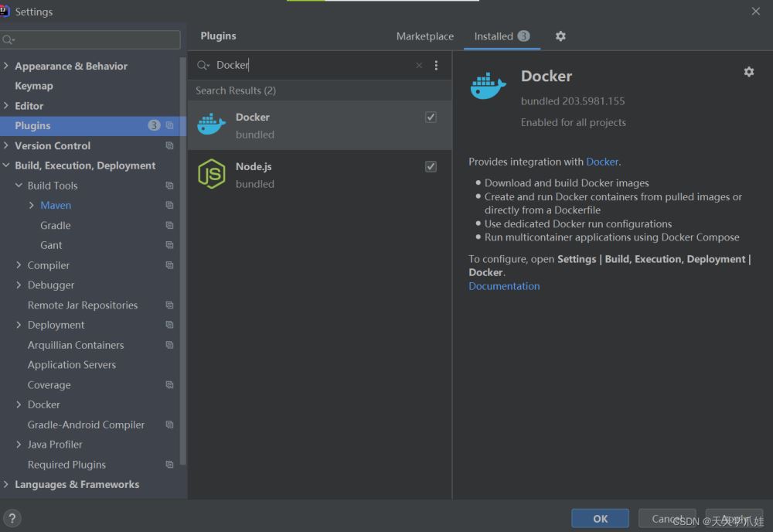Disable the Node.js plugin checkbox
Image resolution: width=773 pixels, height=532 pixels.
click(431, 167)
